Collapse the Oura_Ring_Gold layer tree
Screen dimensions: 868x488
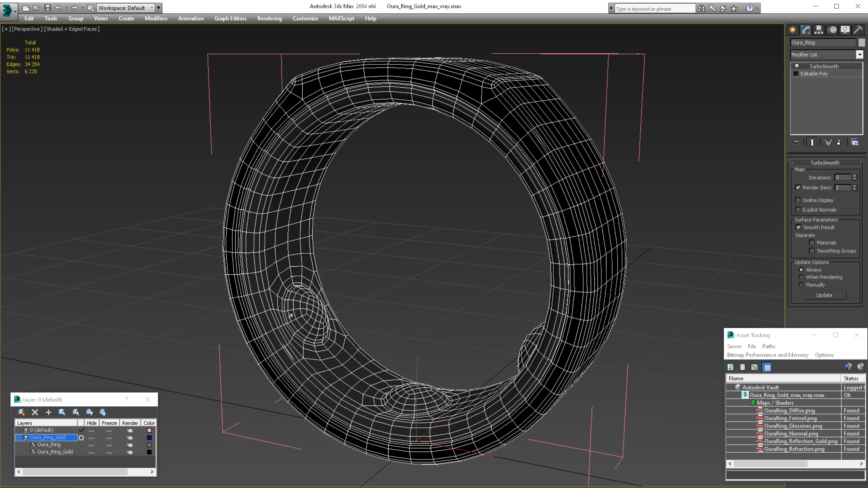pyautogui.click(x=18, y=437)
